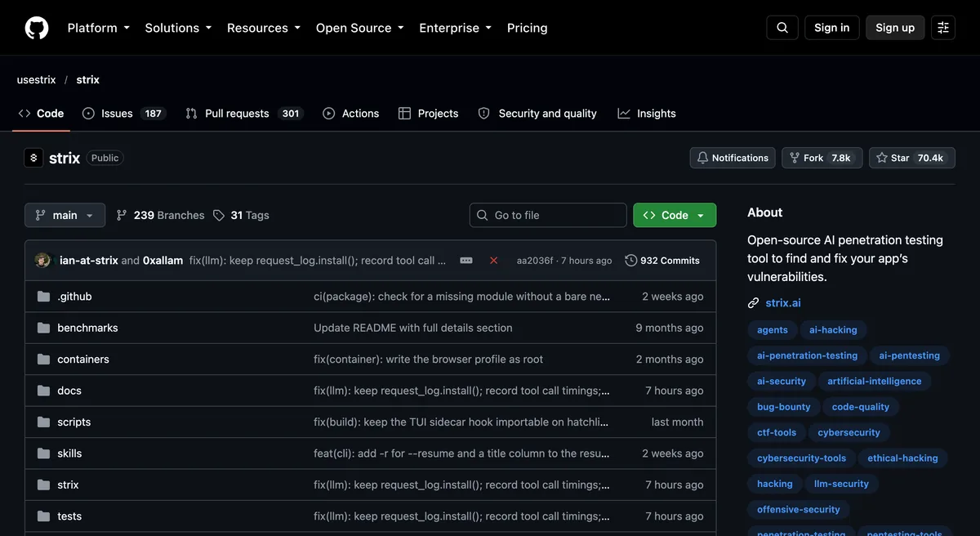This screenshot has width=980, height=536.
Task: View the 31 Tags link
Action: pyautogui.click(x=241, y=215)
